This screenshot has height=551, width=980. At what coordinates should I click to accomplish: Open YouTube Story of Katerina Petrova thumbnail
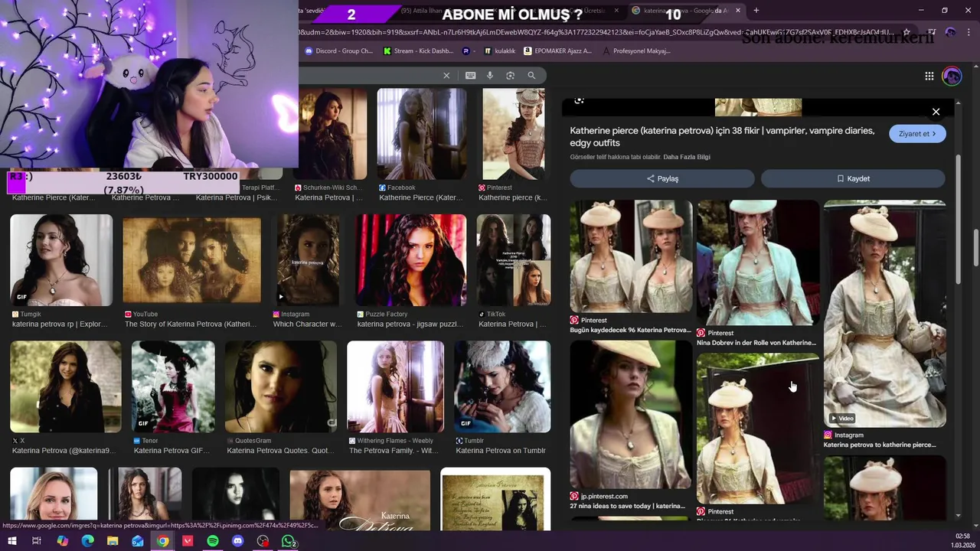[x=191, y=260]
